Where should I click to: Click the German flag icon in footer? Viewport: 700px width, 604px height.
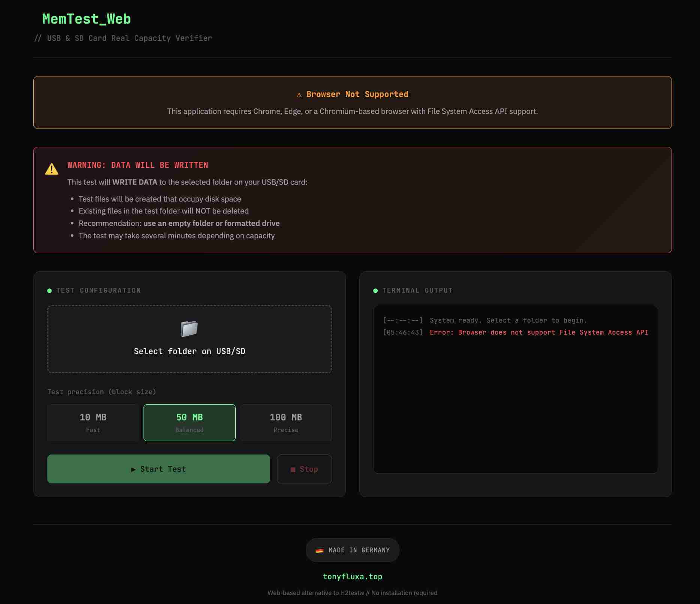click(319, 550)
